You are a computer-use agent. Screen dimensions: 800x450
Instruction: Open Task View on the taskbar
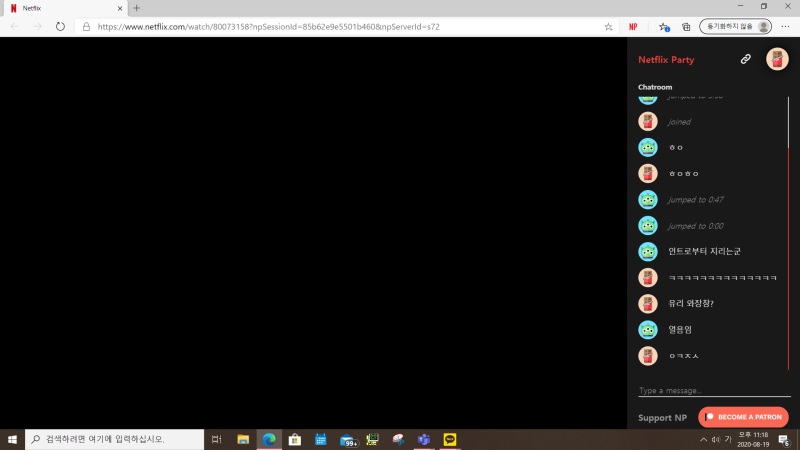pyautogui.click(x=216, y=439)
